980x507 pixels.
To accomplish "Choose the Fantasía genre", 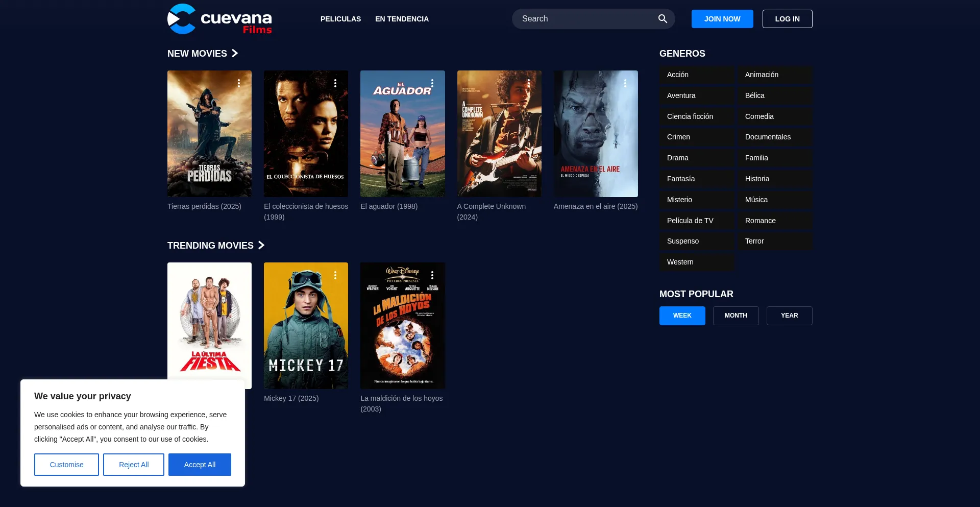I will pos(697,179).
